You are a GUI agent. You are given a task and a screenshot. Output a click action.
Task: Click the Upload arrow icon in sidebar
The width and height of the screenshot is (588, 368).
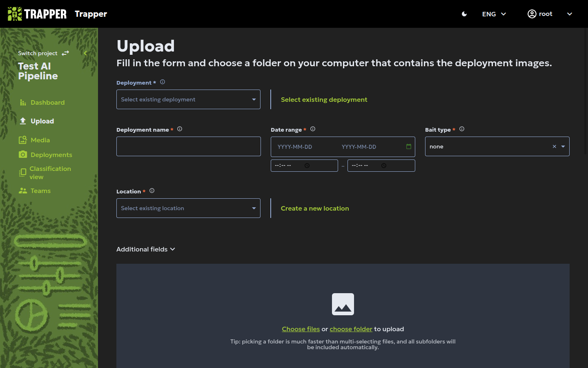[x=23, y=121]
